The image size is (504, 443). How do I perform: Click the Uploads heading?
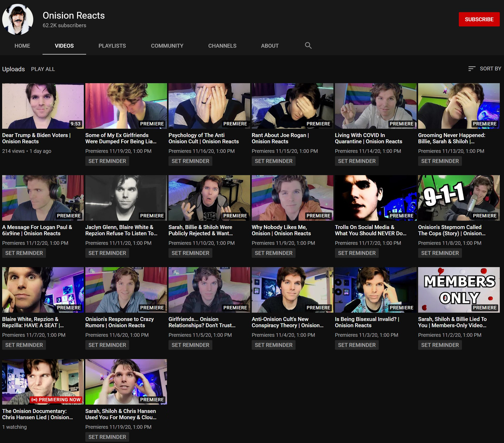pos(13,69)
